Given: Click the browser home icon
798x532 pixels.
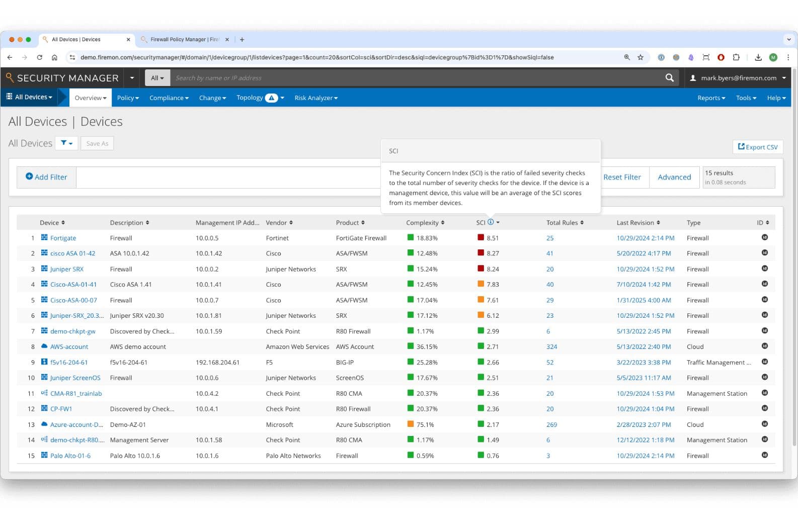Looking at the screenshot, I should tap(54, 57).
